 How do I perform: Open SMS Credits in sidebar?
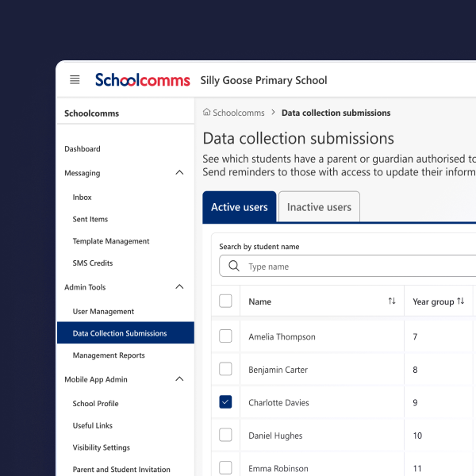pyautogui.click(x=93, y=263)
